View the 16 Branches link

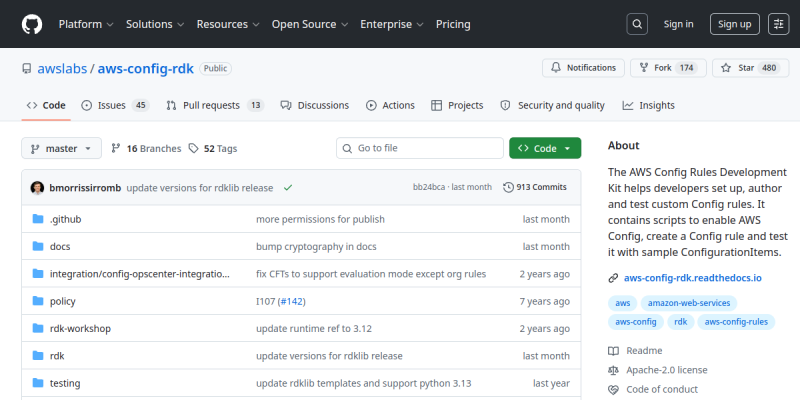click(x=146, y=148)
